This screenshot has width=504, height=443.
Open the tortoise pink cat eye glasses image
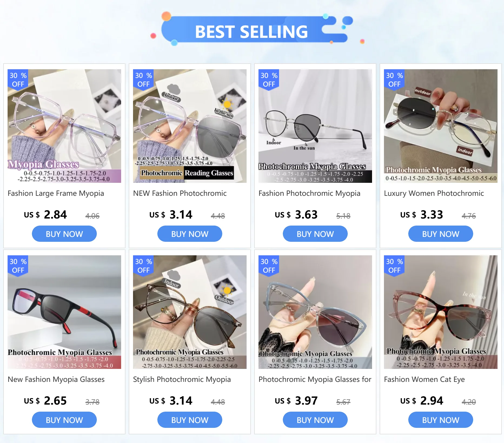[441, 312]
